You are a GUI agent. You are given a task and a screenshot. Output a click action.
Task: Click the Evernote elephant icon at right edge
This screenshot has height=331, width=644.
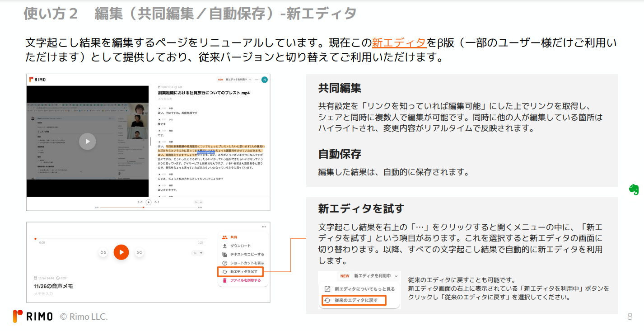(634, 189)
